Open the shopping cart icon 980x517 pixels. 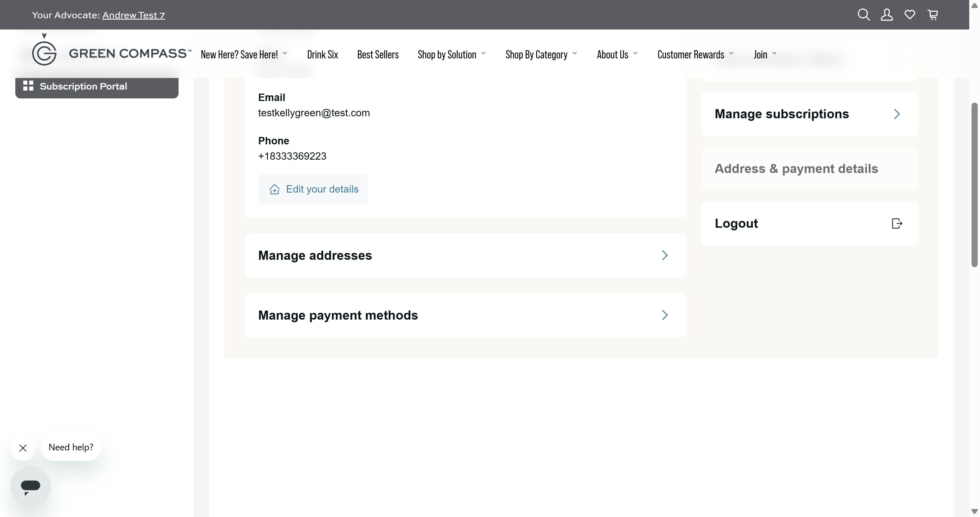coord(932,15)
